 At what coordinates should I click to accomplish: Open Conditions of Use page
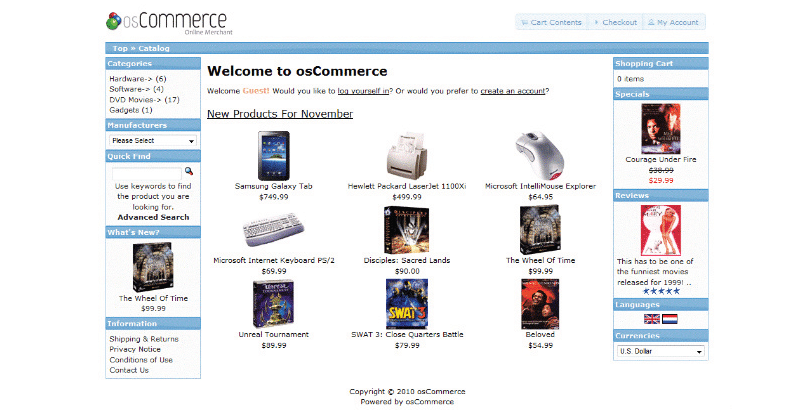(141, 360)
